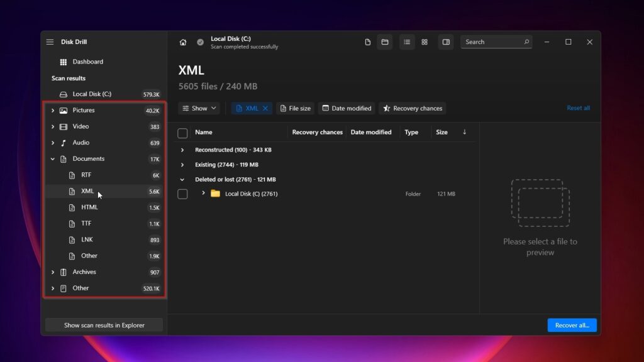Select the Archives category
The height and width of the screenshot is (362, 644).
pyautogui.click(x=104, y=272)
